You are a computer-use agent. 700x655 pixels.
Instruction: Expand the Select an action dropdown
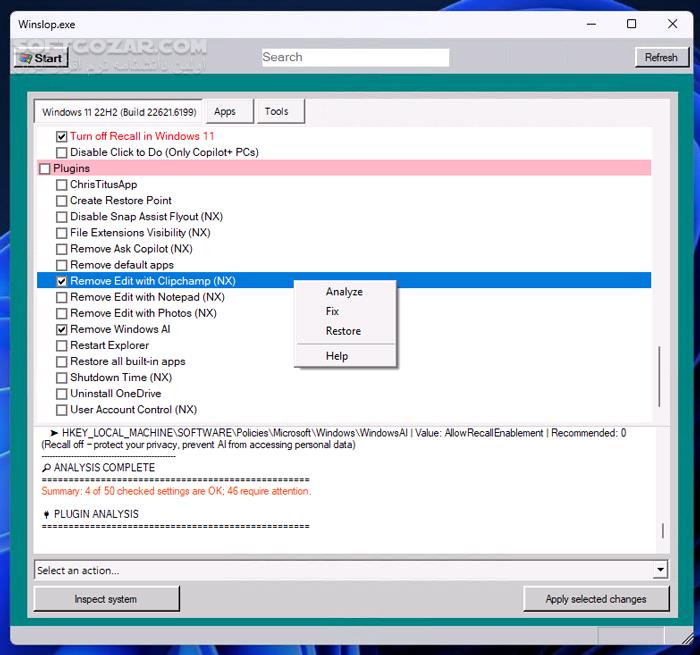tap(660, 570)
